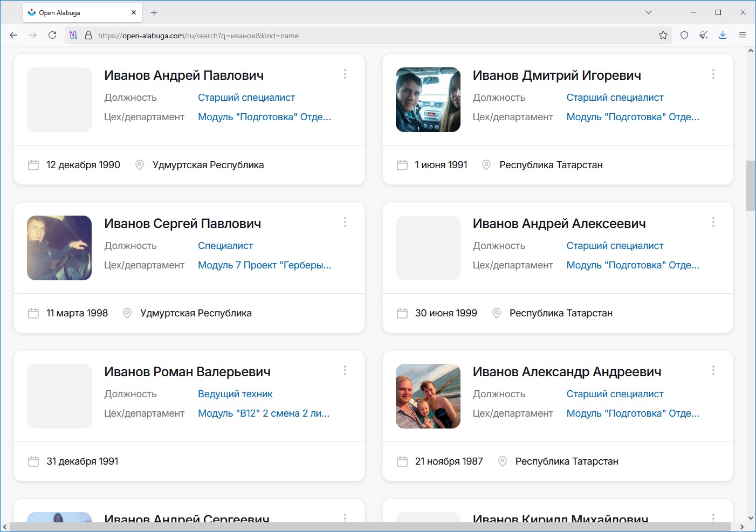This screenshot has width=756, height=532.
Task: Click the location pin in Иванов Сергей Павлович's card
Action: pos(127,313)
